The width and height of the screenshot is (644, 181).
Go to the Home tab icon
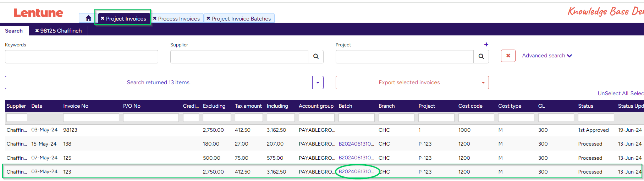point(88,18)
